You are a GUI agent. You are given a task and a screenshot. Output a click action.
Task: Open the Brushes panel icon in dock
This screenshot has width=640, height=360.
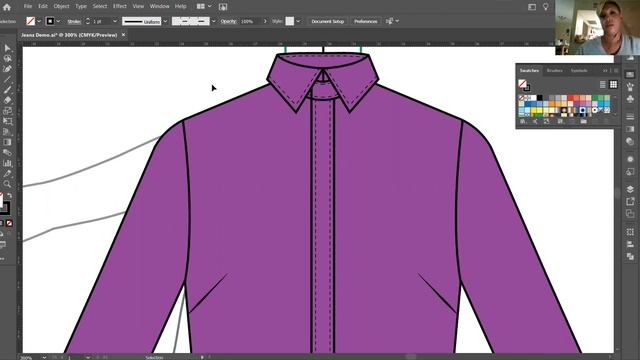point(630,87)
